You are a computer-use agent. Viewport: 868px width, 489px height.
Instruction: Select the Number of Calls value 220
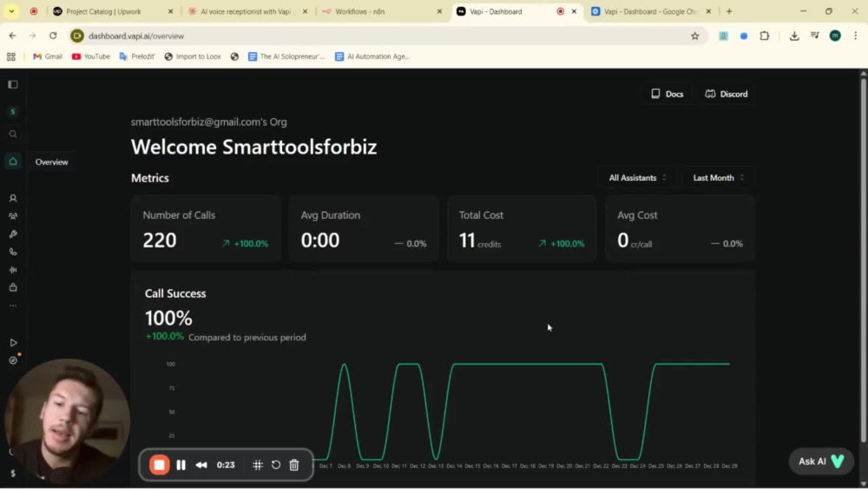[160, 241]
